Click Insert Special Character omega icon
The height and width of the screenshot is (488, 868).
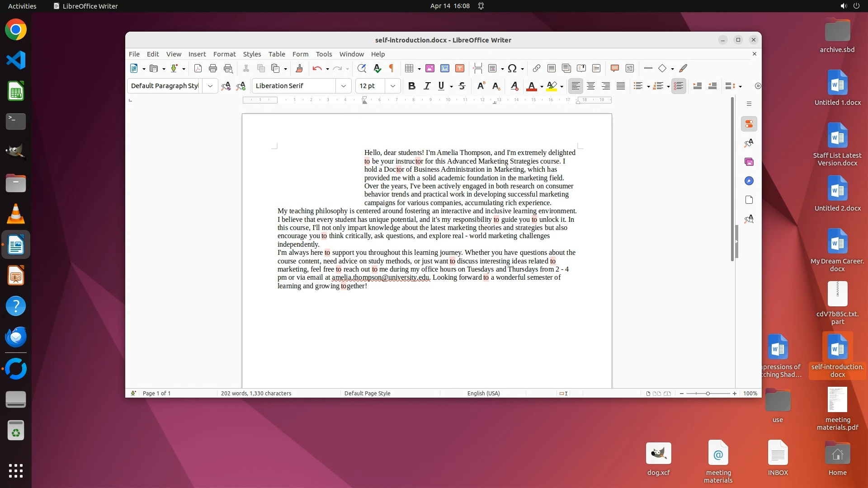(x=512, y=68)
